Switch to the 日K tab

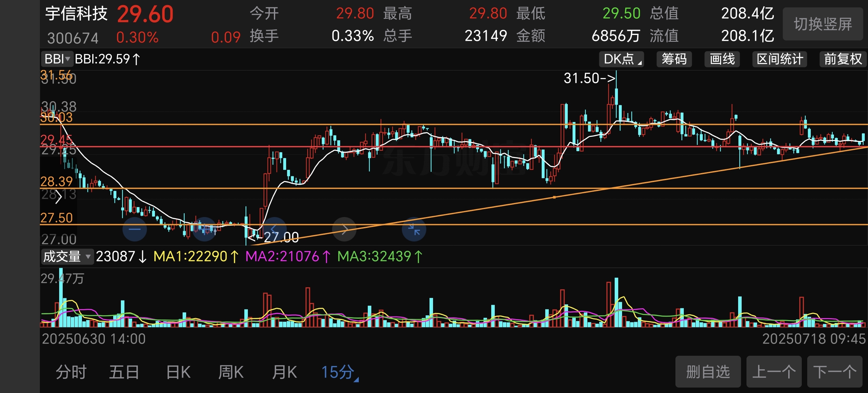pyautogui.click(x=178, y=372)
